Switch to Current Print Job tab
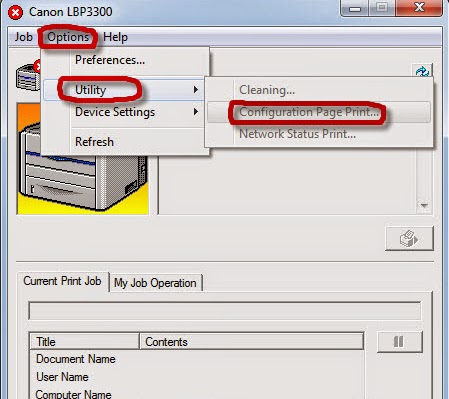The width and height of the screenshot is (449, 399). coord(63,281)
